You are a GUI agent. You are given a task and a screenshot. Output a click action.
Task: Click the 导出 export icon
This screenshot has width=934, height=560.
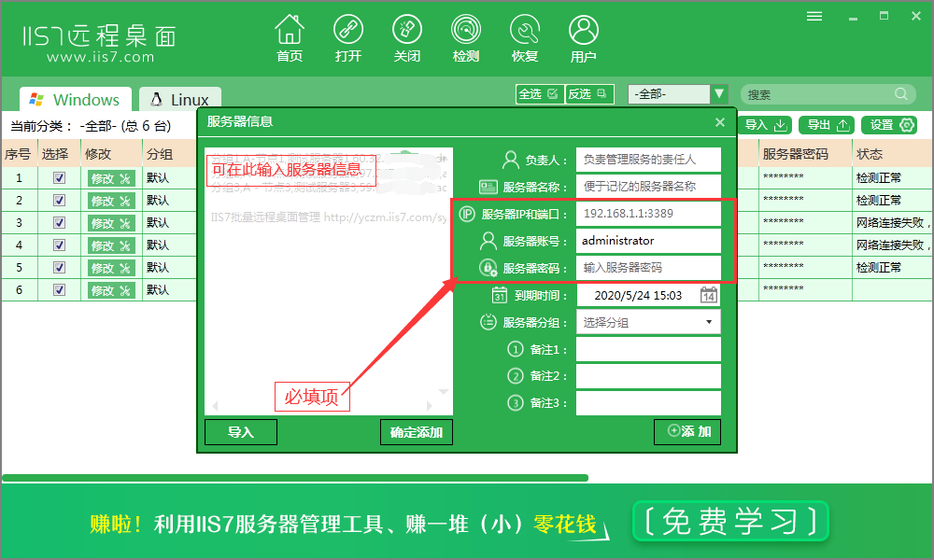(x=826, y=124)
